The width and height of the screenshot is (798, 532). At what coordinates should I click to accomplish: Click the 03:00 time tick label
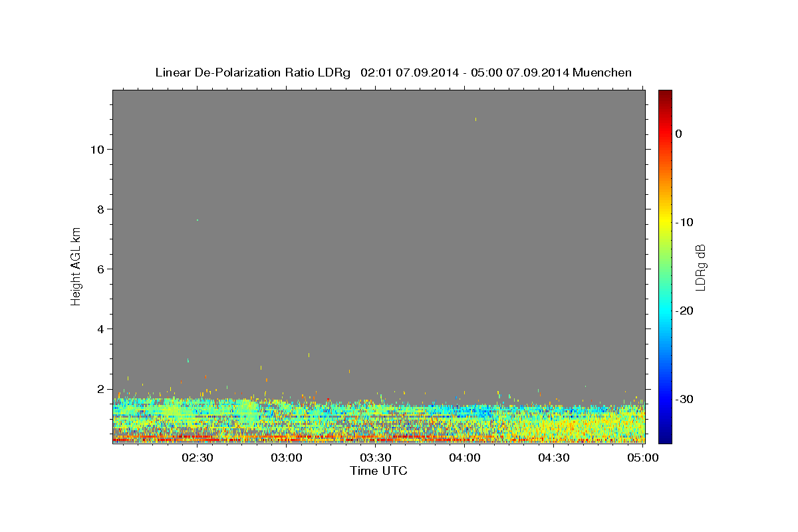click(287, 458)
